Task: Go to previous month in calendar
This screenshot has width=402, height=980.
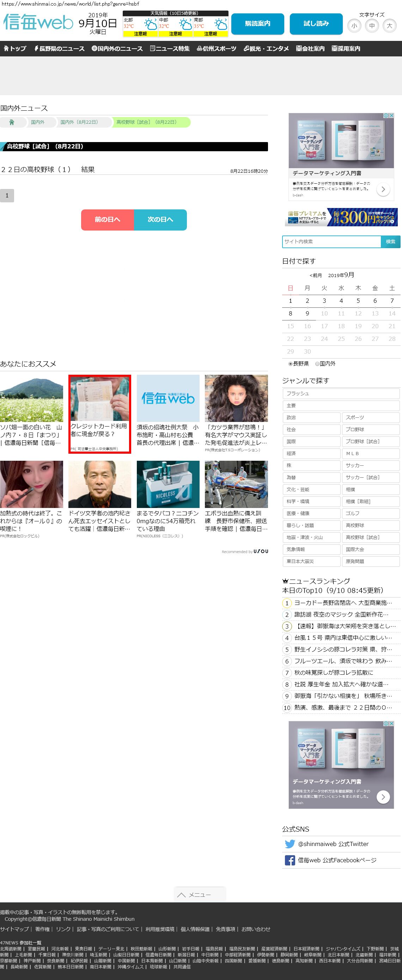Action: point(316,275)
